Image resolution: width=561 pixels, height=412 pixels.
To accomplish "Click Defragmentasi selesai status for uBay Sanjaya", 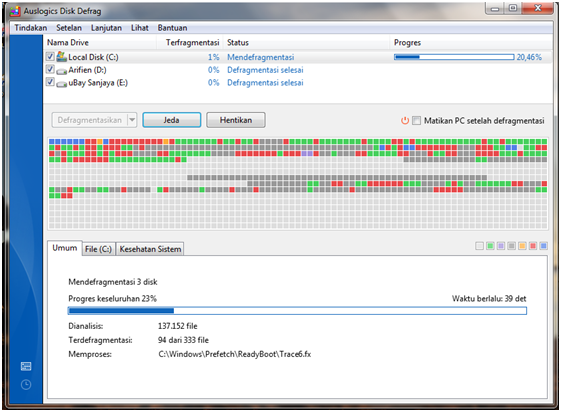I will point(265,83).
